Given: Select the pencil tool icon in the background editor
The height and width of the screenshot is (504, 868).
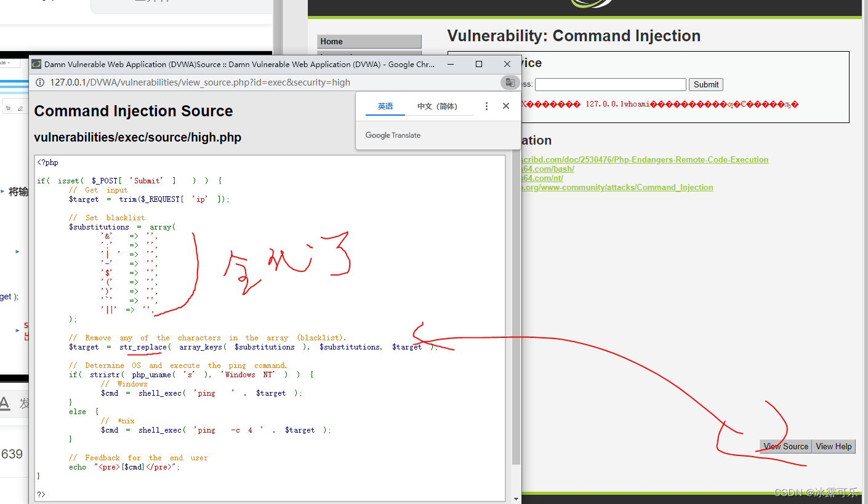Looking at the screenshot, I should (x=20, y=108).
